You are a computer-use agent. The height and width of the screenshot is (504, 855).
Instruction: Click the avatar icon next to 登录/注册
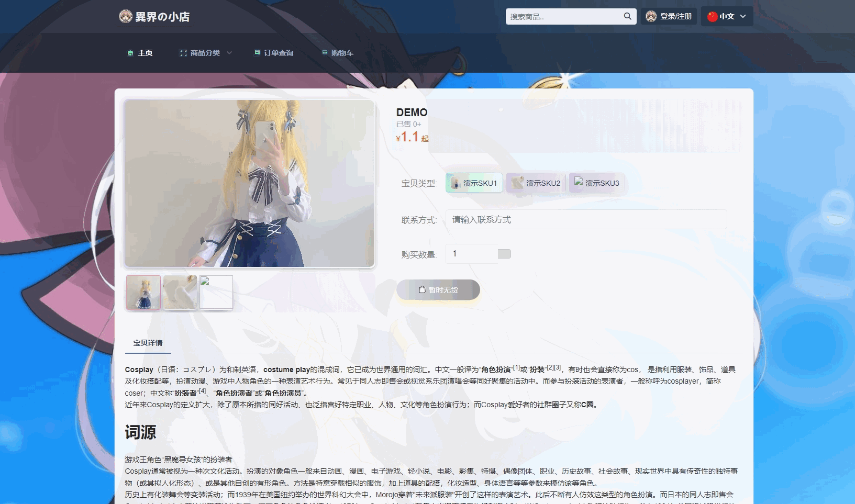(x=650, y=16)
